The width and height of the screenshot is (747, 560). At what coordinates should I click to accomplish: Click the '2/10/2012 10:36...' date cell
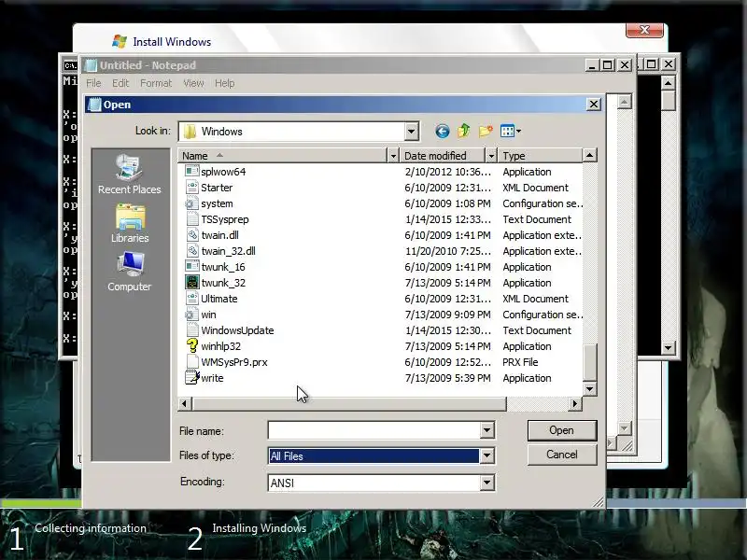447,172
